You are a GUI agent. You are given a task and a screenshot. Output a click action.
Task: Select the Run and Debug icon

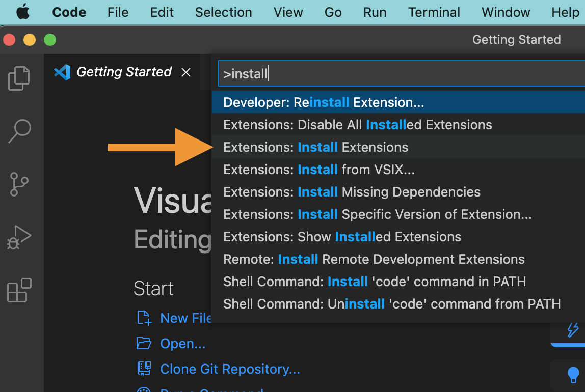(19, 237)
